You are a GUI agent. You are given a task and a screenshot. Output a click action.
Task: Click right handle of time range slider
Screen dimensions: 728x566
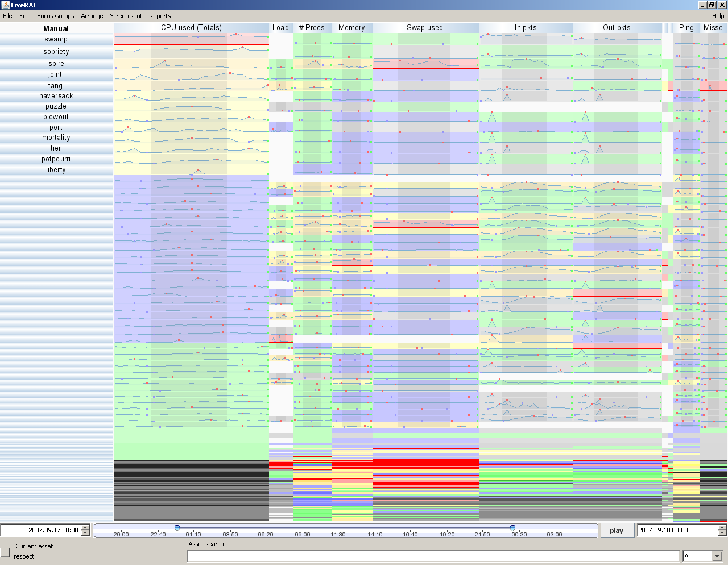[512, 527]
